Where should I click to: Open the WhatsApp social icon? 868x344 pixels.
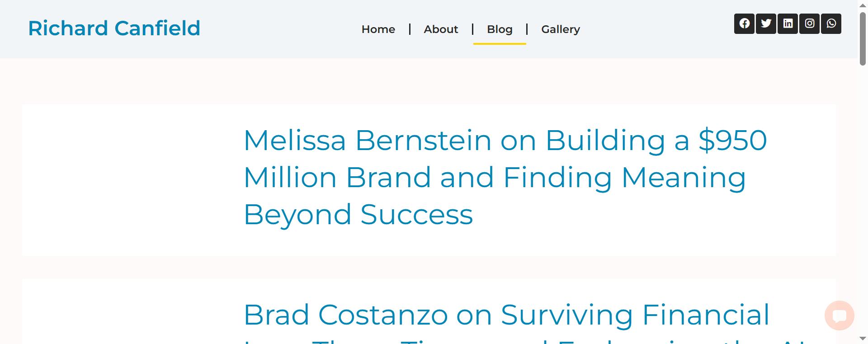[x=831, y=24]
